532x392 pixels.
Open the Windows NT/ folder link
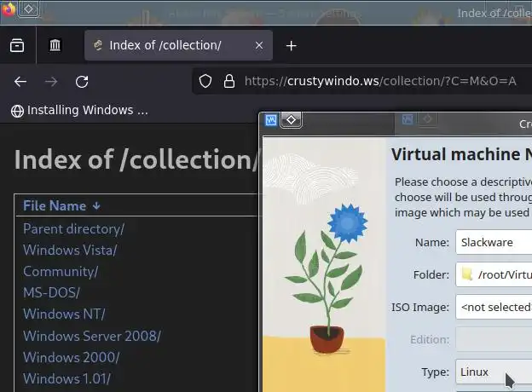coord(64,314)
